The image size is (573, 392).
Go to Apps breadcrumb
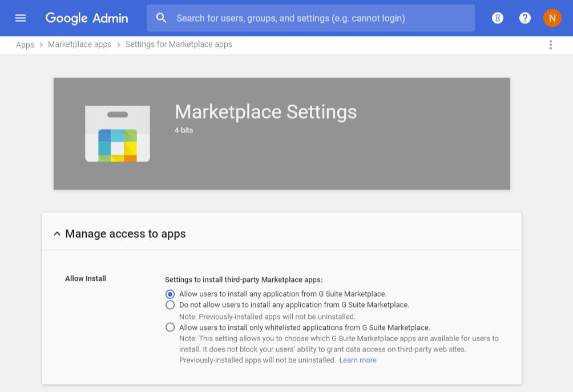25,45
